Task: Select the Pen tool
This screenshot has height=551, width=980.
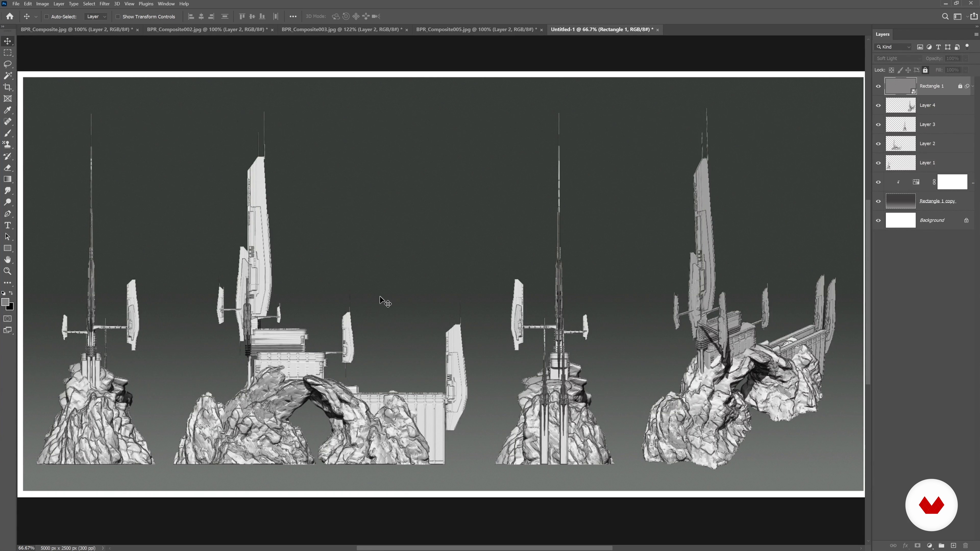Action: coord(8,214)
